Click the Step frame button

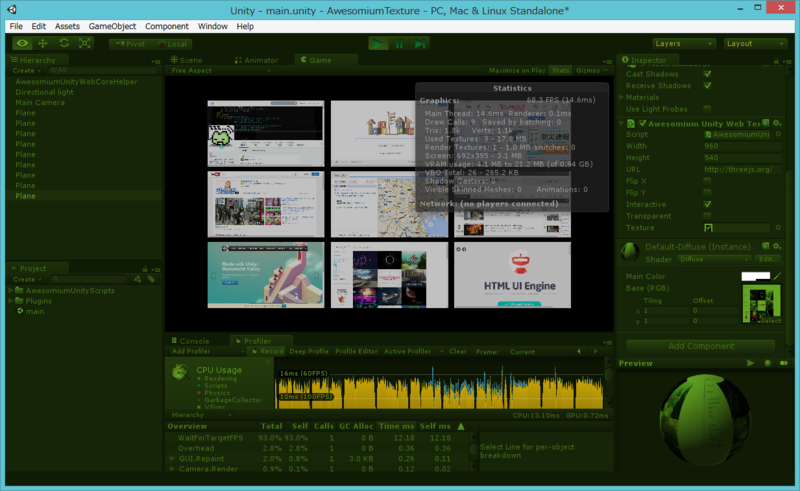tap(420, 44)
